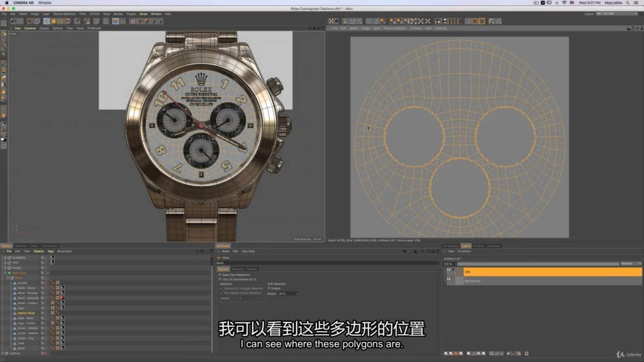Collapse the Rolex Body group
Viewport: 644px width, 362px height.
coord(5,273)
